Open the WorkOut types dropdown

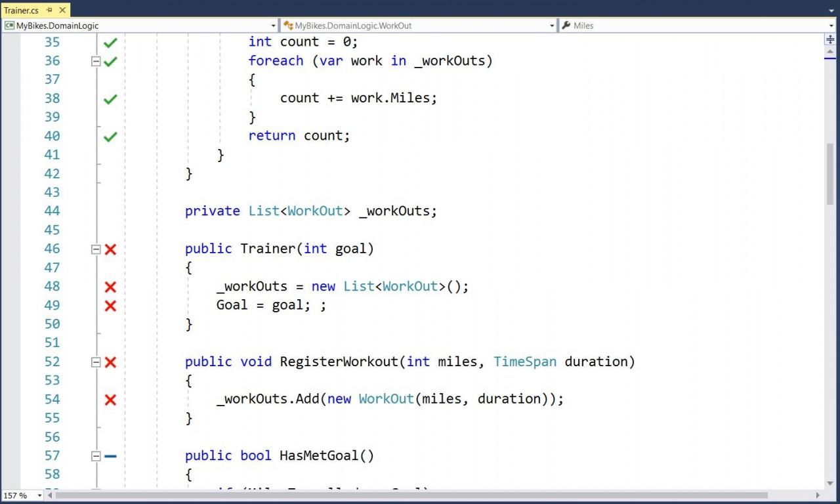(x=552, y=25)
